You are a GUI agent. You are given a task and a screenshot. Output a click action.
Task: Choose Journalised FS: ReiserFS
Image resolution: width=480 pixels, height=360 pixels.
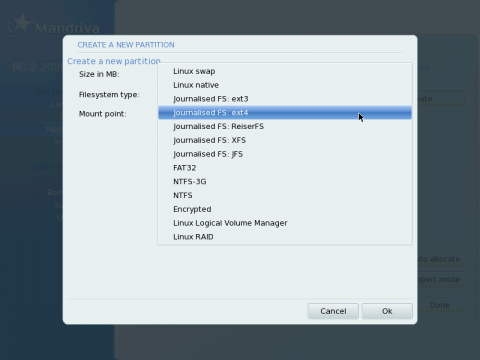pos(285,126)
